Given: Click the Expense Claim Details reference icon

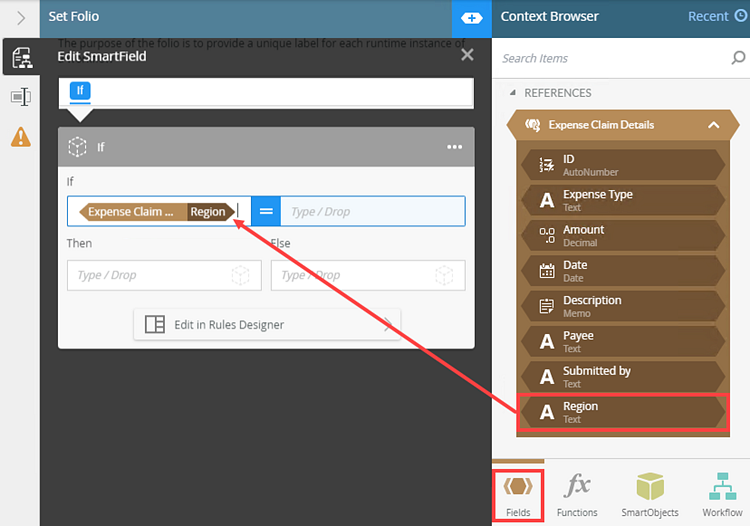Looking at the screenshot, I should (x=532, y=125).
